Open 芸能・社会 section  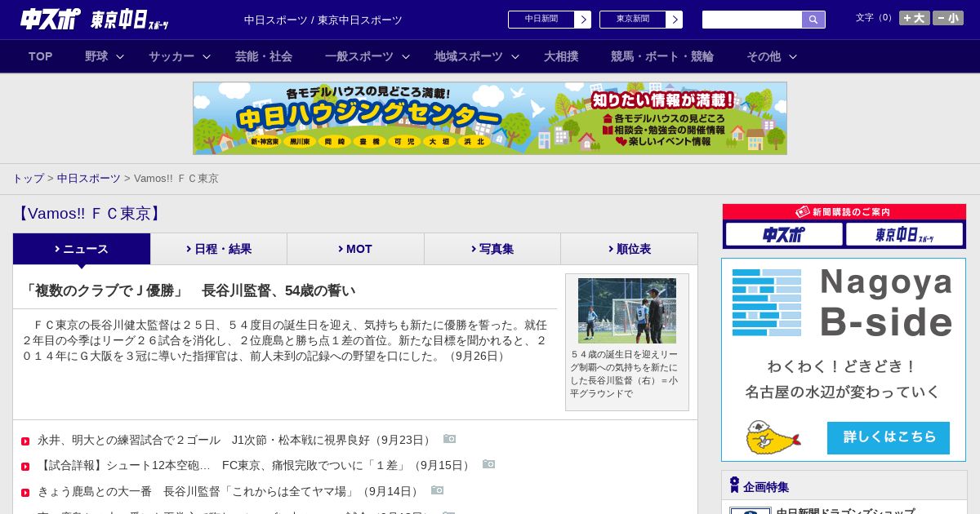(x=264, y=56)
